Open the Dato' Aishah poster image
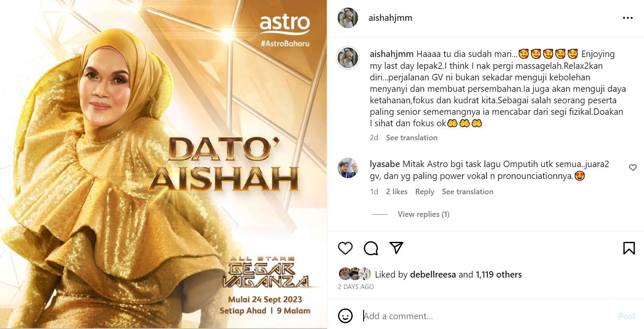The height and width of the screenshot is (329, 644). pos(164,164)
